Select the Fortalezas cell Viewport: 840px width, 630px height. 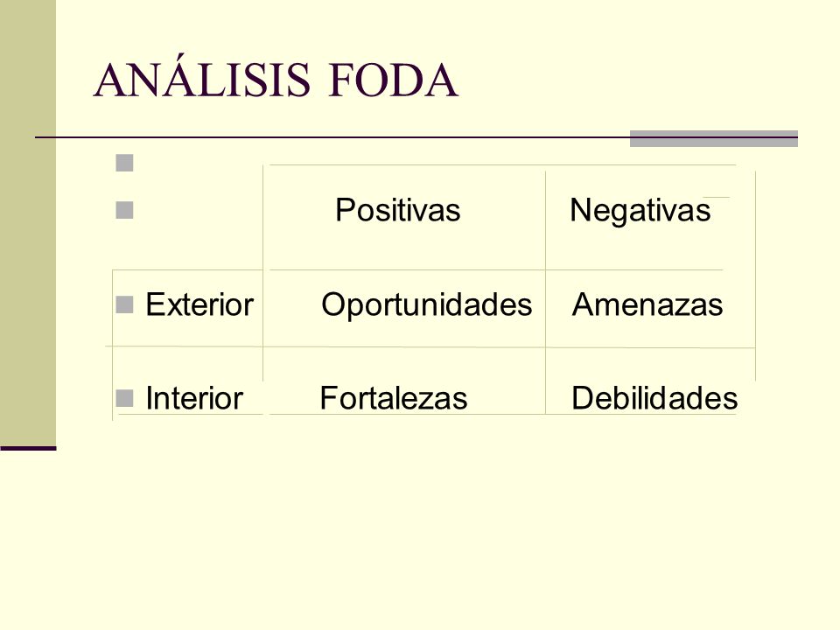click(393, 398)
